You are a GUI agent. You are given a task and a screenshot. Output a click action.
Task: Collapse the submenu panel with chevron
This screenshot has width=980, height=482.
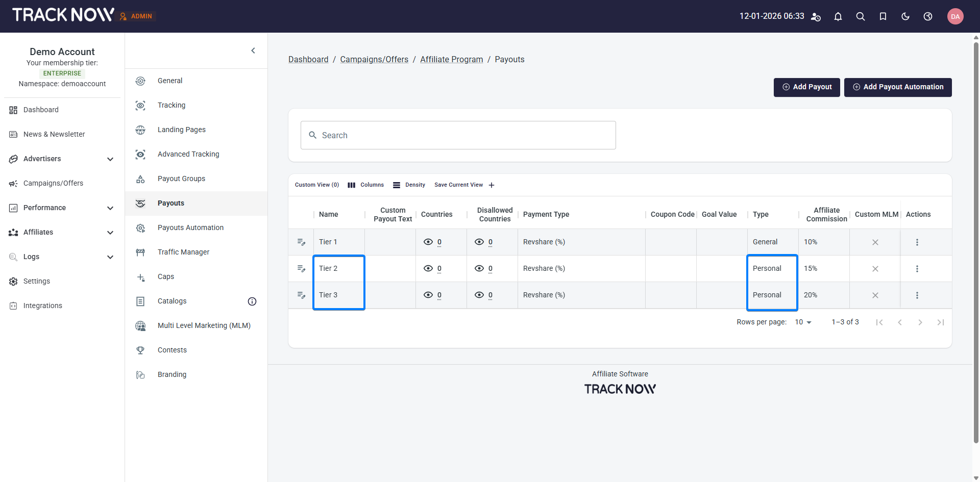pyautogui.click(x=253, y=50)
